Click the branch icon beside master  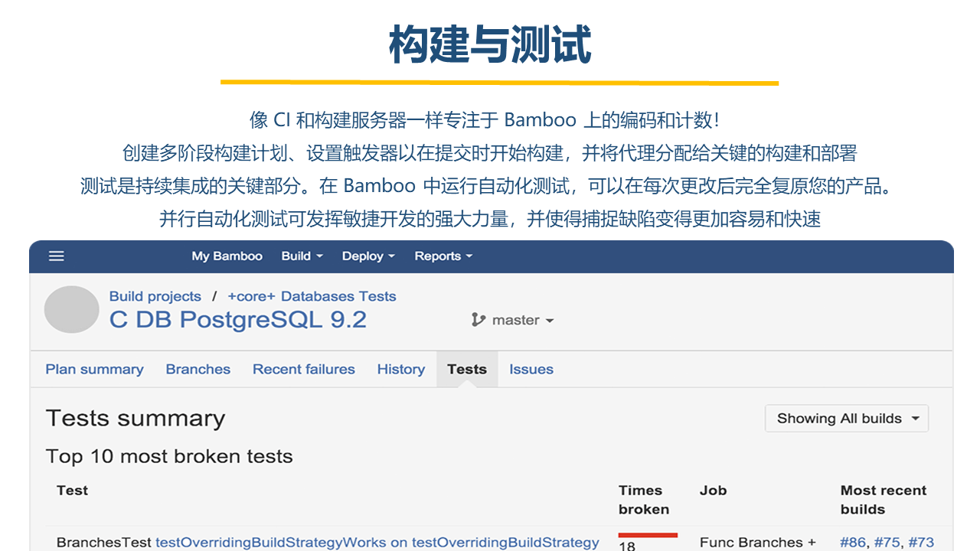tap(479, 320)
